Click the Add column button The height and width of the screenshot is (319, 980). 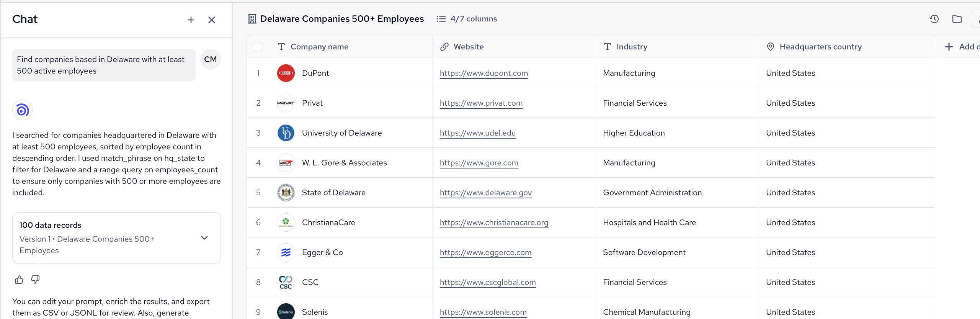[x=961, y=47]
